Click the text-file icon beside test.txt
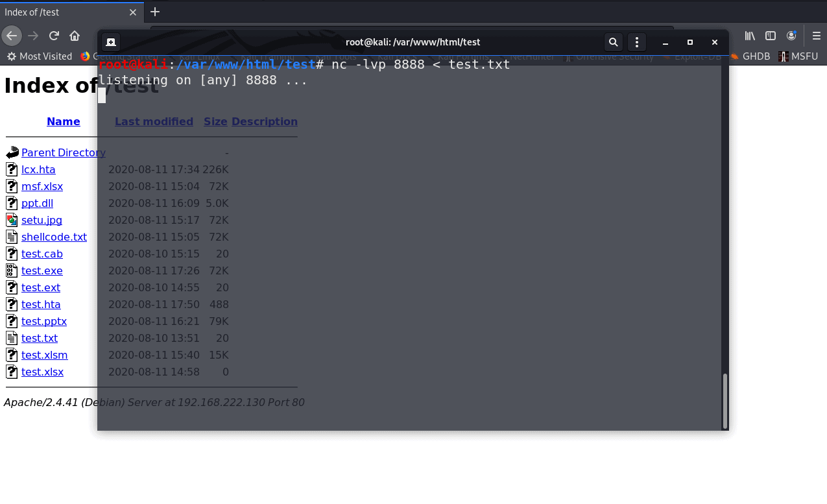This screenshot has width=827, height=504. (12, 338)
